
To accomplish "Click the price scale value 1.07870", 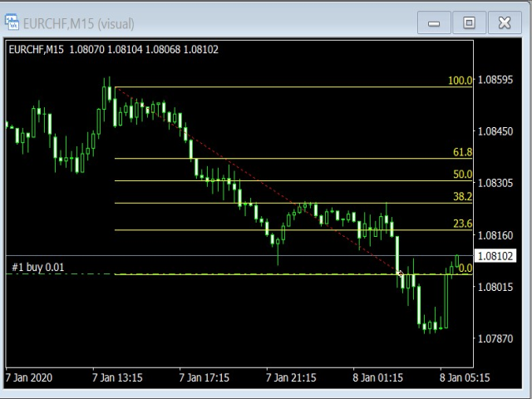I will [x=495, y=338].
